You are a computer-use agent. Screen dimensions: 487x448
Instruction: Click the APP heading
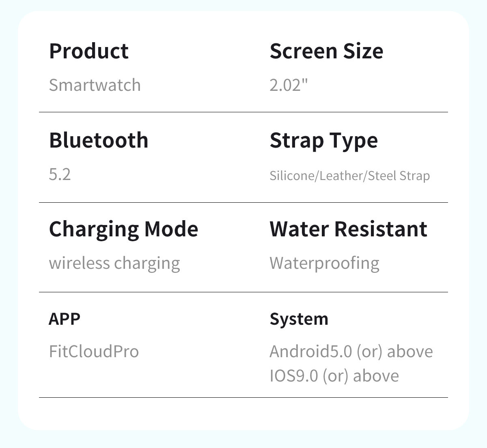point(65,319)
